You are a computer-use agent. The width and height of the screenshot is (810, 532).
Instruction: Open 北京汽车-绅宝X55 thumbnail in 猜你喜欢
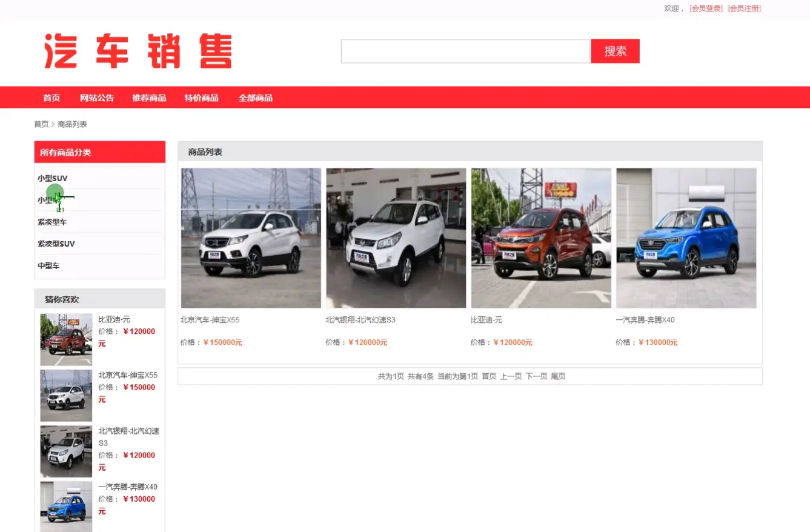coord(66,395)
